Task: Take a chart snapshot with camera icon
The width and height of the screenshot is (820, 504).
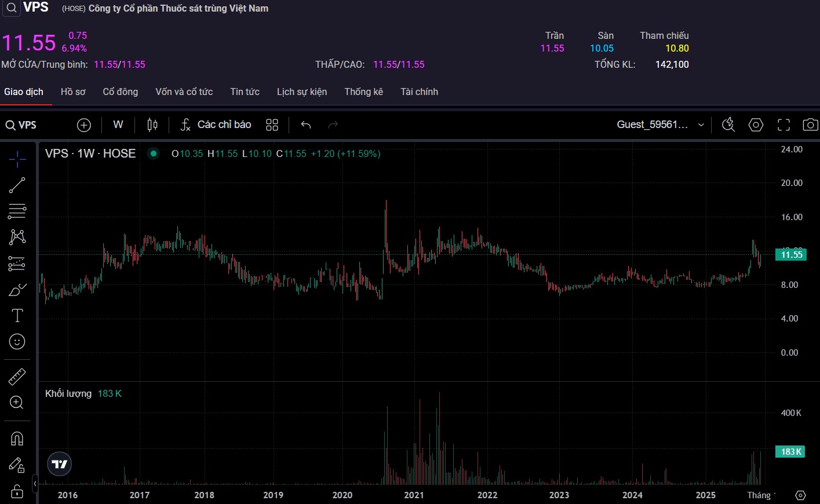Action: pyautogui.click(x=810, y=125)
